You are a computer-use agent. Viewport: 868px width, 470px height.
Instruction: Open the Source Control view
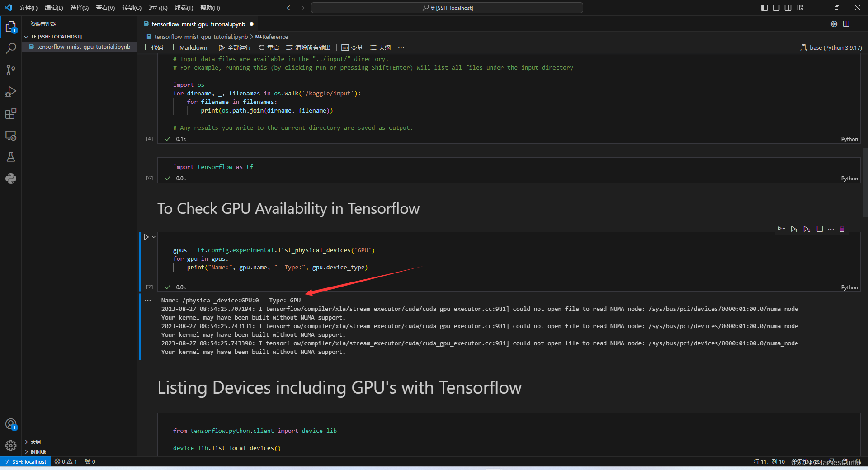tap(11, 70)
